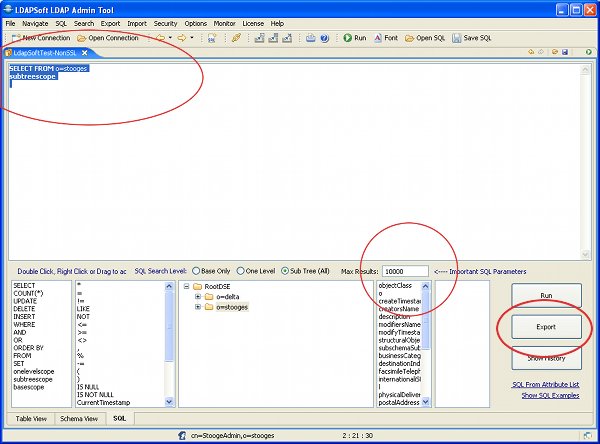600x444 pixels.
Task: Click the export tray toolbar icon
Action: click(x=311, y=38)
